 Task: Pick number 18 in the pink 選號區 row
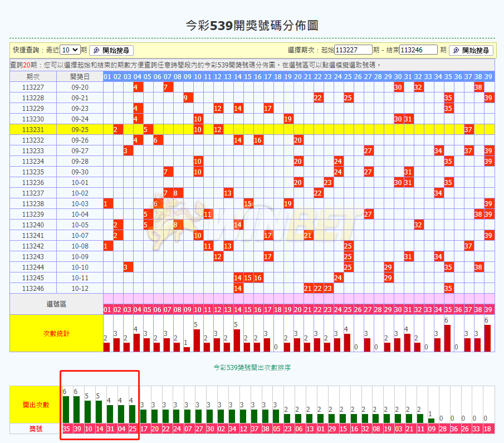(x=278, y=309)
